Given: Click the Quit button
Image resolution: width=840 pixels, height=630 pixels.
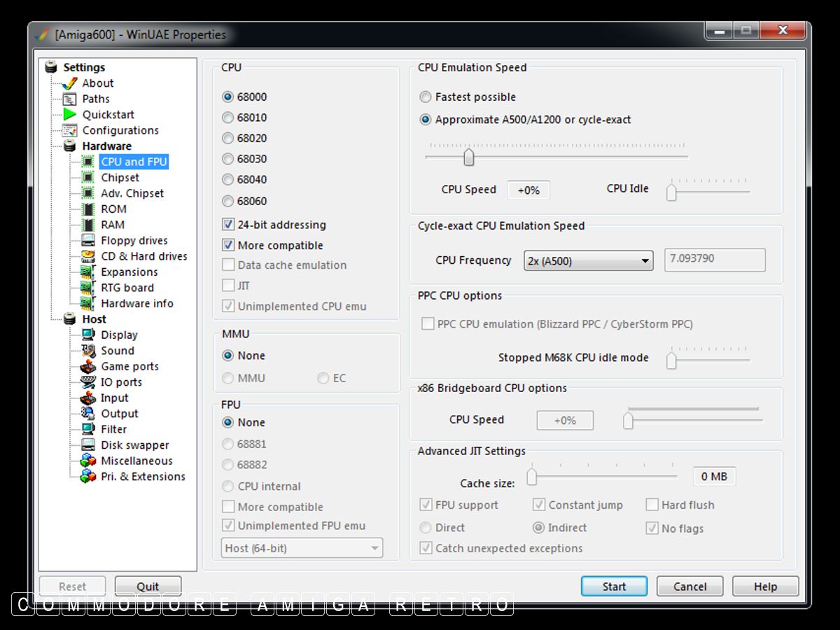Looking at the screenshot, I should 148,587.
